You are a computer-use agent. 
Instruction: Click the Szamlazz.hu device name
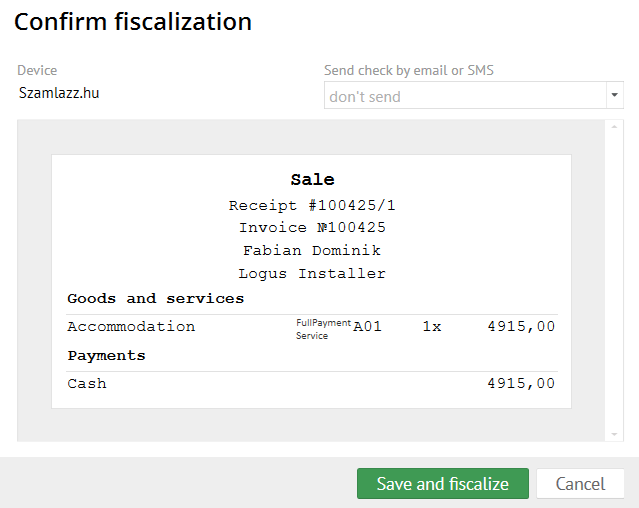[x=59, y=93]
